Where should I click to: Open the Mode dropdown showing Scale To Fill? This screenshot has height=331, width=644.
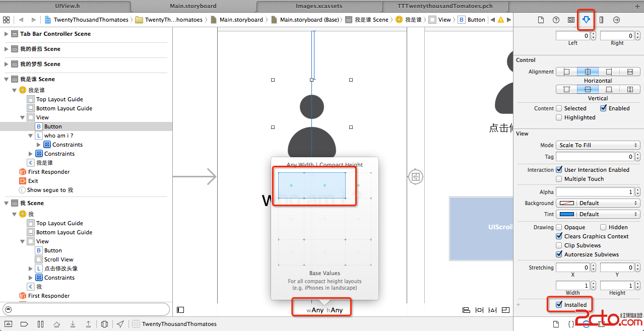pyautogui.click(x=598, y=145)
